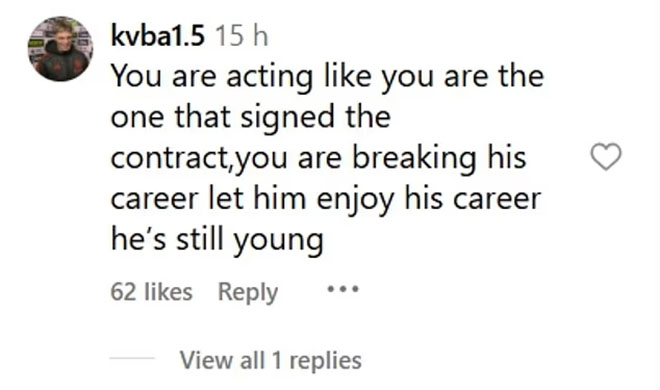Show who liked via 62 likes
The image size is (660, 390).
[x=152, y=292]
